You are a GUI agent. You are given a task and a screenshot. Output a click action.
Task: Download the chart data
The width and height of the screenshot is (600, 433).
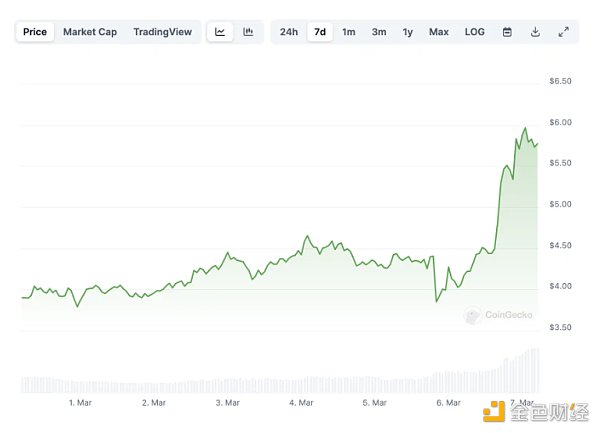coord(535,32)
